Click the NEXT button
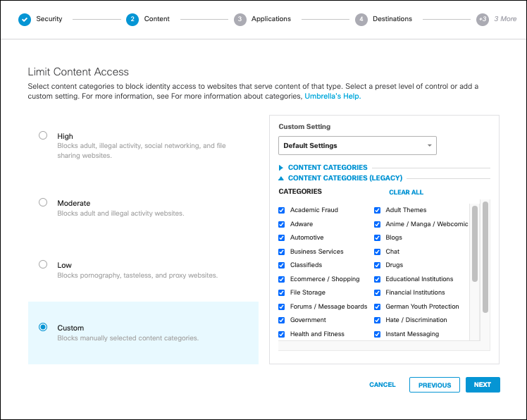 click(483, 385)
